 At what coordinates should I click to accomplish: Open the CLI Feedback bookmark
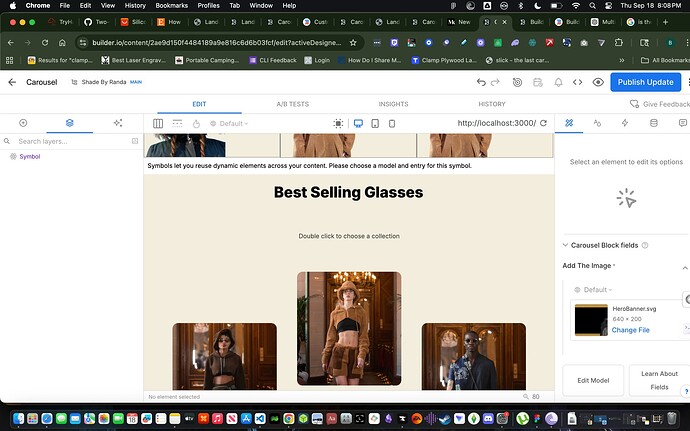(x=273, y=60)
